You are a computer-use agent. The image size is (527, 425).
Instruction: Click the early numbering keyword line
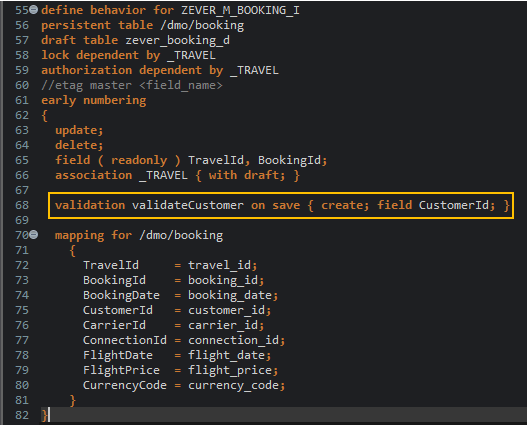[x=94, y=100]
